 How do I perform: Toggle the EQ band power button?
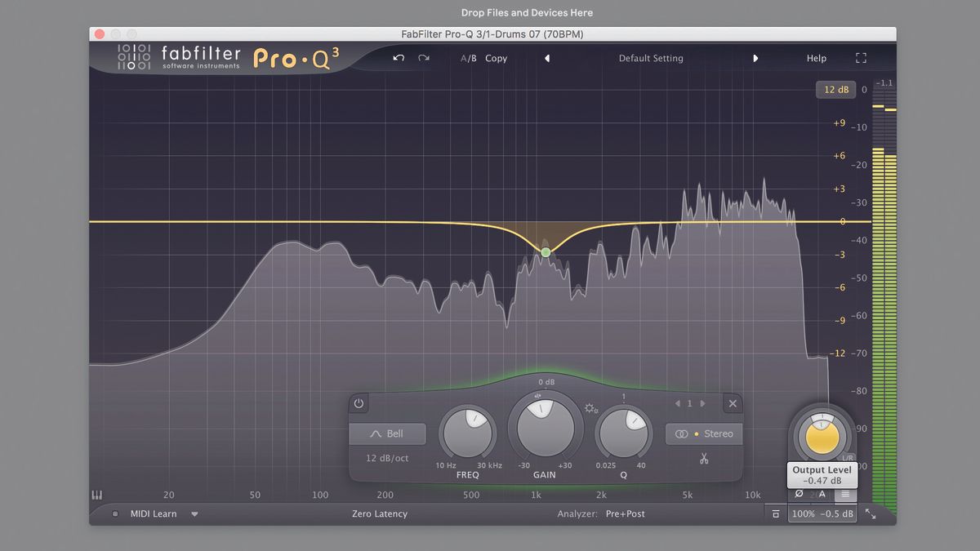point(358,402)
